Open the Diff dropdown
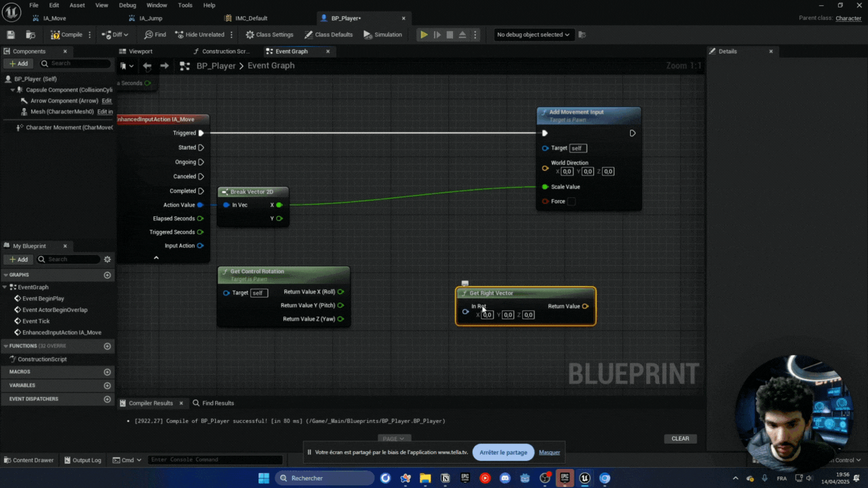Screen dimensions: 868x488 click(x=115, y=35)
